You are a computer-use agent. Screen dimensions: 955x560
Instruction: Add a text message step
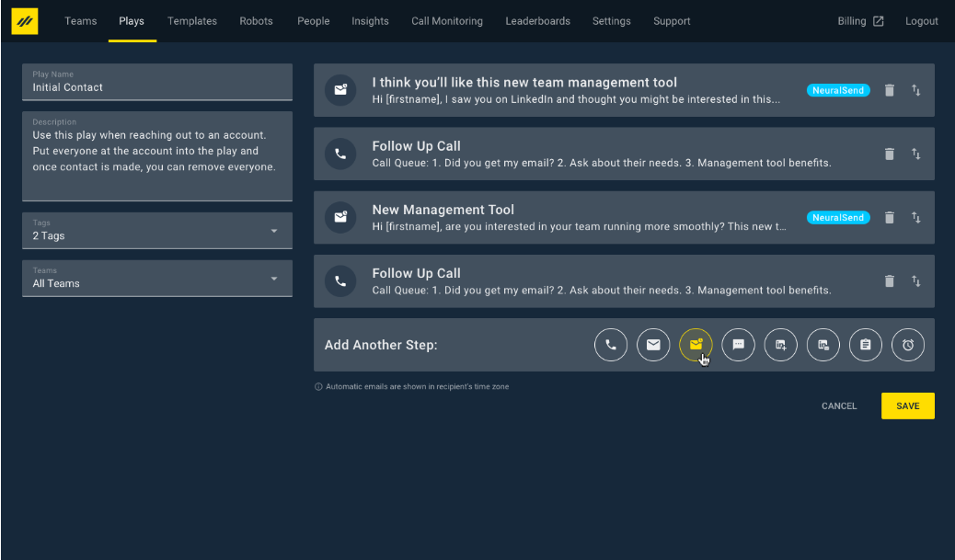pyautogui.click(x=738, y=345)
